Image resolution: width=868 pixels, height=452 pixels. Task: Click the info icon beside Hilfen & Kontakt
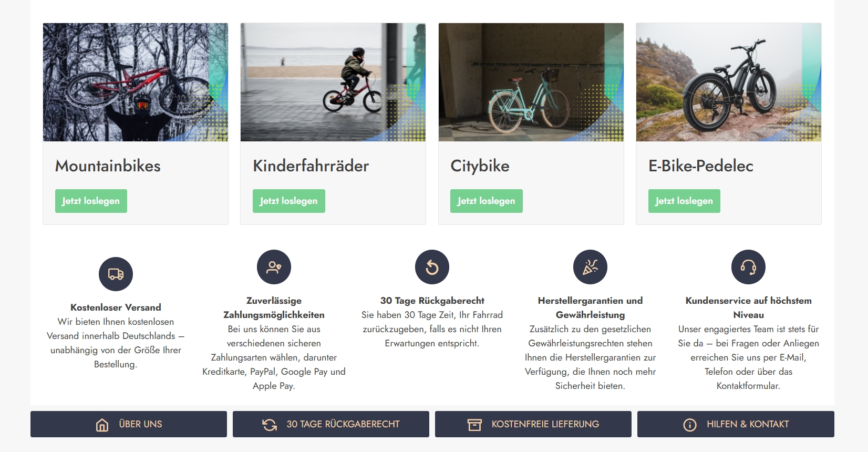[x=690, y=425]
